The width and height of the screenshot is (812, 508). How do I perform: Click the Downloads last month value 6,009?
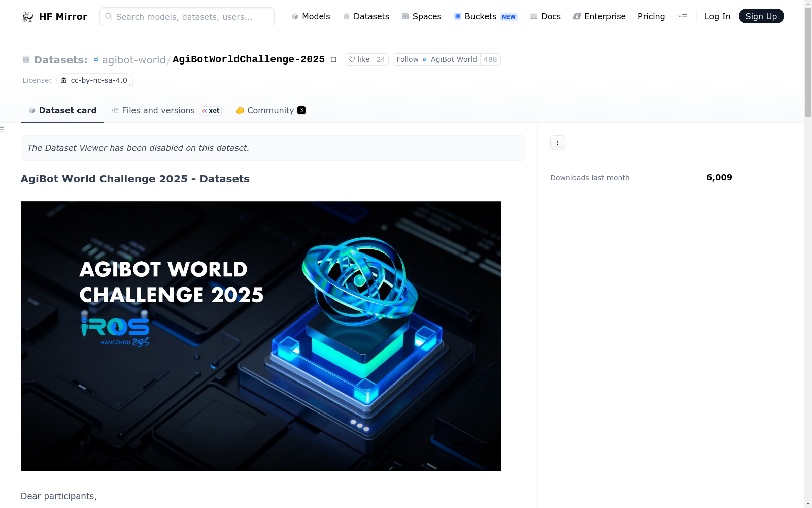(719, 177)
